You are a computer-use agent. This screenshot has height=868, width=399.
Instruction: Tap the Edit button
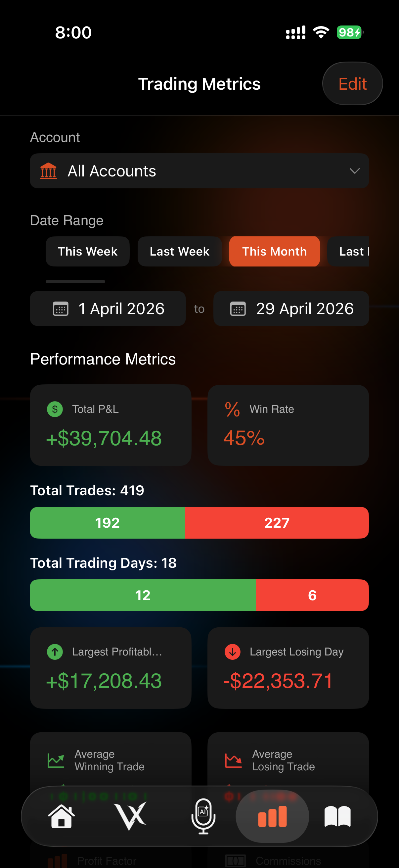pos(352,83)
